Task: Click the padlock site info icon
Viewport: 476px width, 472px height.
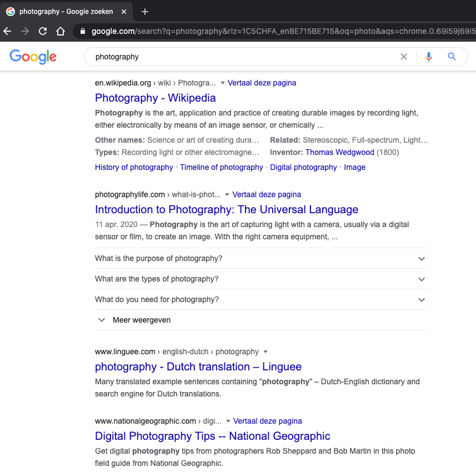Action: point(83,31)
